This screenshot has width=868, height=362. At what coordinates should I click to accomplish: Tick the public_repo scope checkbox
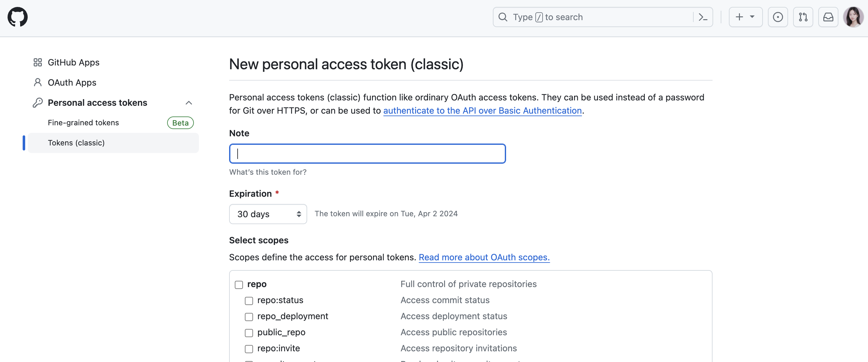tap(249, 333)
